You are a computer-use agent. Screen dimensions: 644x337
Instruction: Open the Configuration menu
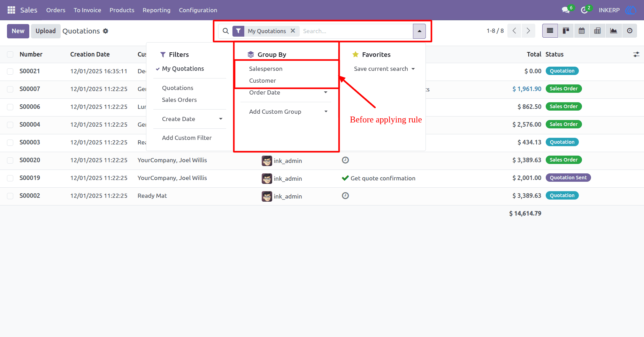(x=198, y=10)
